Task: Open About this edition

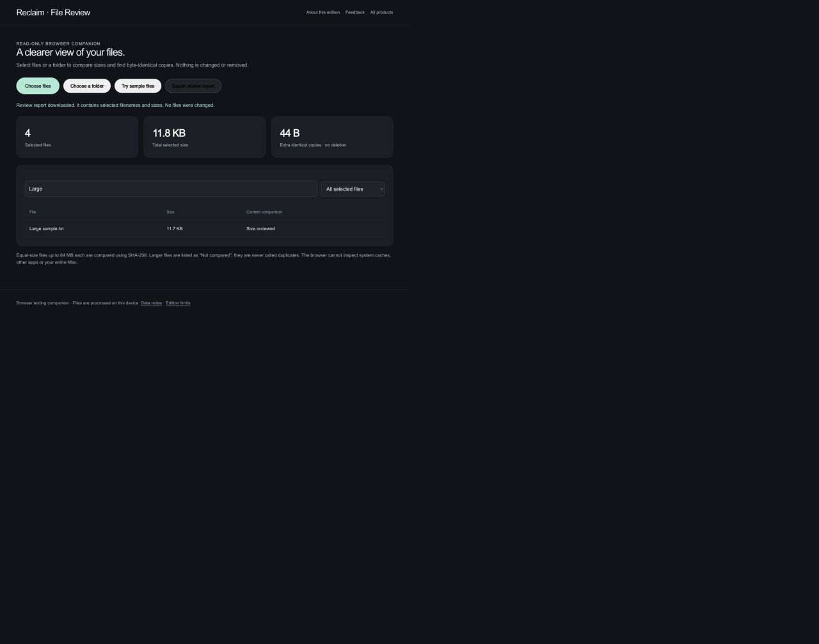Action: coord(323,12)
